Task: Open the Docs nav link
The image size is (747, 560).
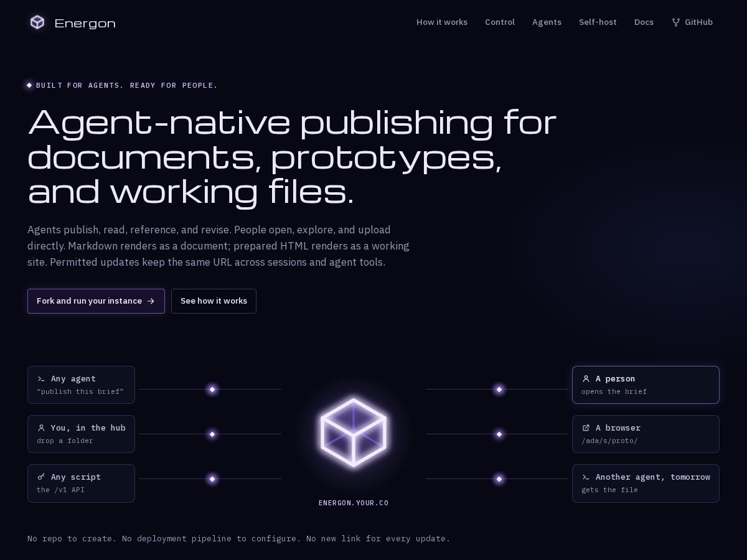Action: click(x=644, y=22)
